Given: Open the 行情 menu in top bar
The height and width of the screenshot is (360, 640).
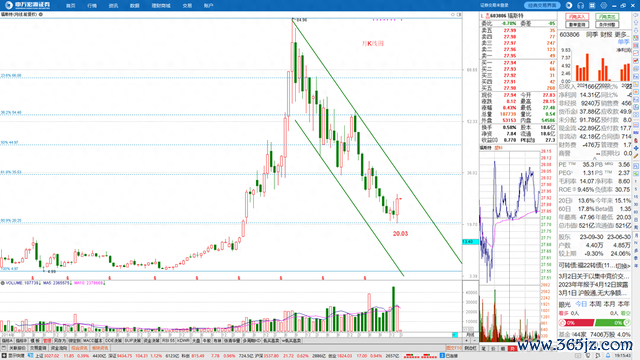Looking at the screenshot, I should 92,6.
